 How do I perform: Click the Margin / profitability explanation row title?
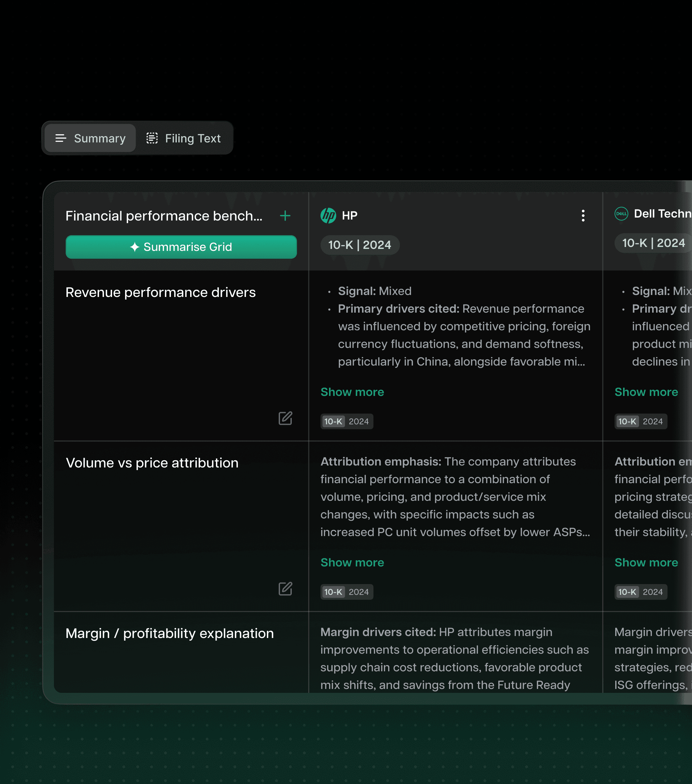click(x=170, y=633)
